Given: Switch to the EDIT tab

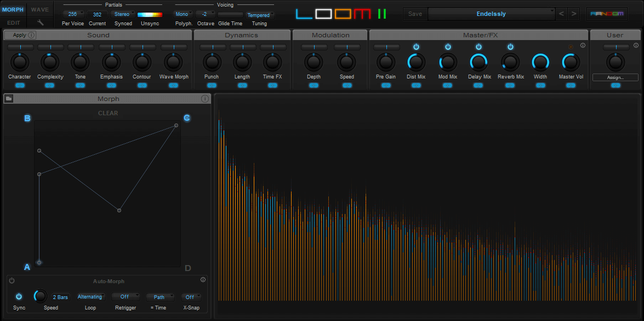Looking at the screenshot, I should 14,22.
